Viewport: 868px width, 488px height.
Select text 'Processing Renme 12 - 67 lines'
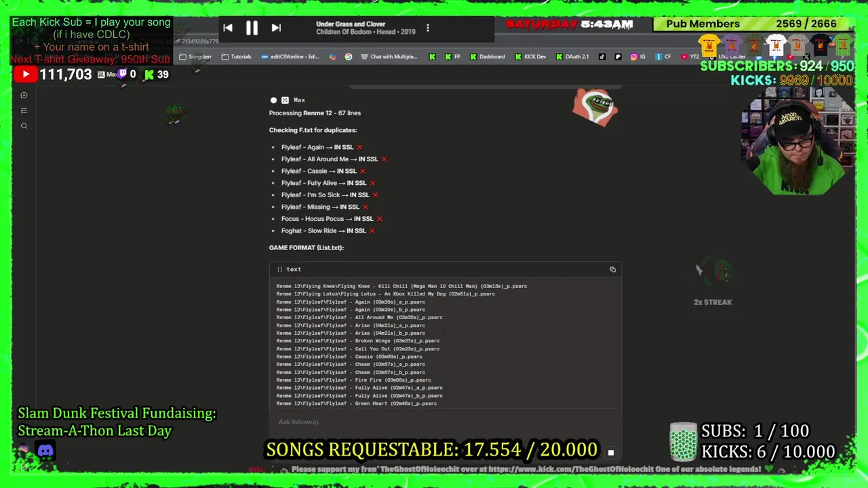[315, 113]
